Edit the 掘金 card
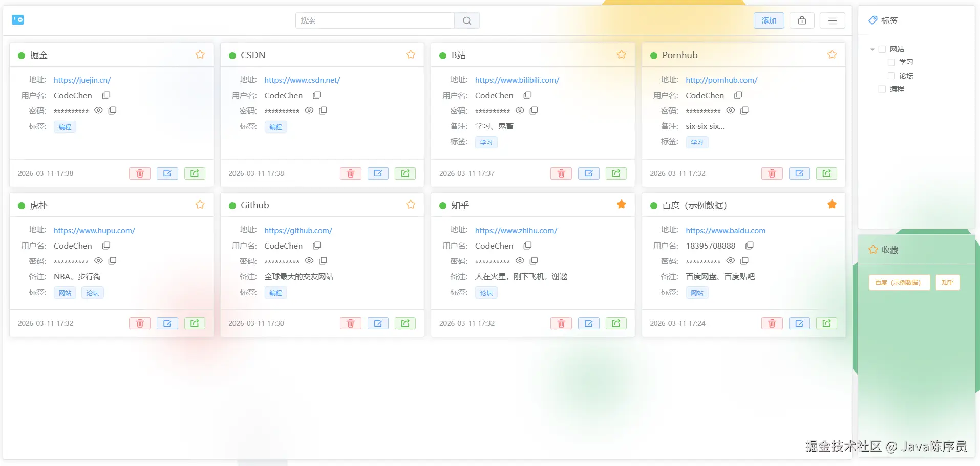Viewport: 980px width, 466px height. pos(167,173)
